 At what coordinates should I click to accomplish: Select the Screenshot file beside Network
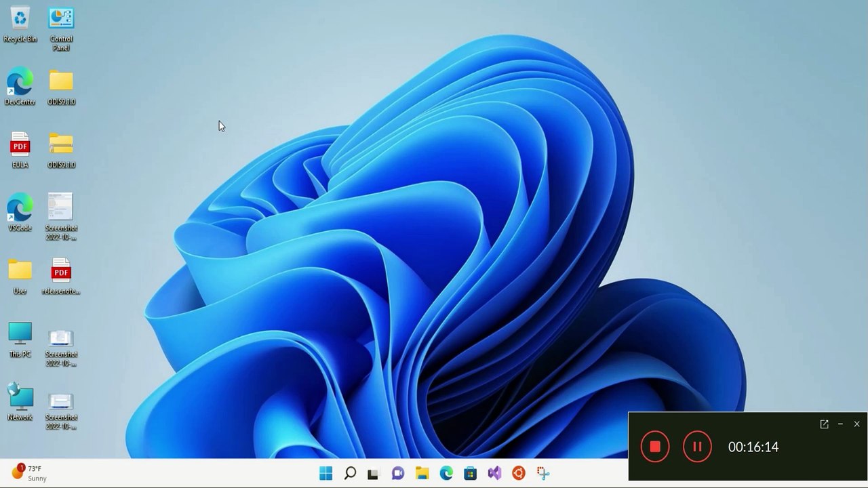61,411
